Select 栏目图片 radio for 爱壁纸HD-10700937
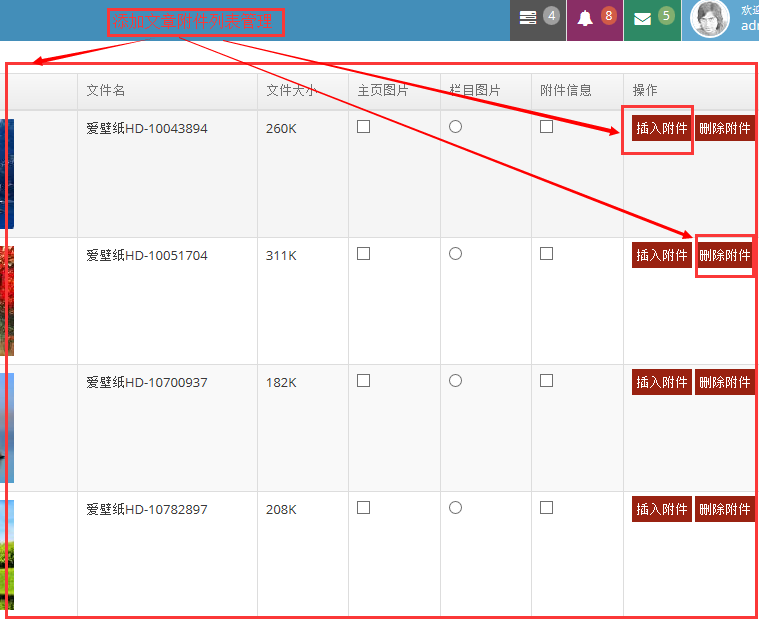Screen dimensions: 759x622 455,381
